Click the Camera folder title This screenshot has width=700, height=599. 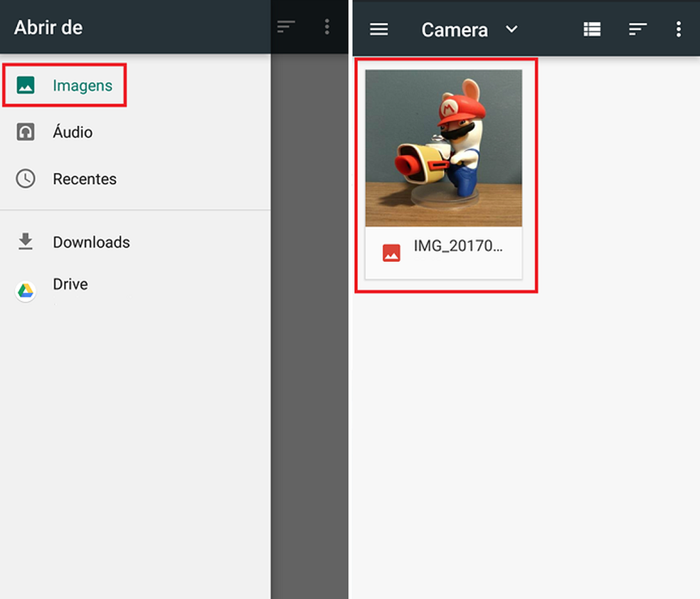click(x=455, y=30)
